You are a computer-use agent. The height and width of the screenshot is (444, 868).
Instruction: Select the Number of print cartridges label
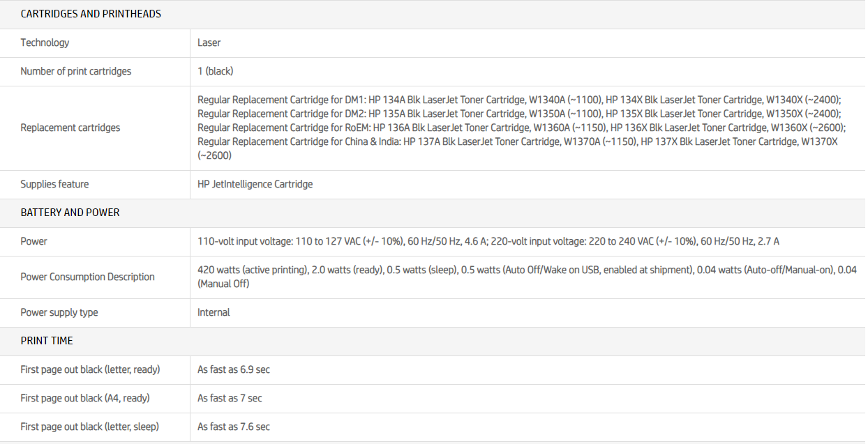click(75, 71)
